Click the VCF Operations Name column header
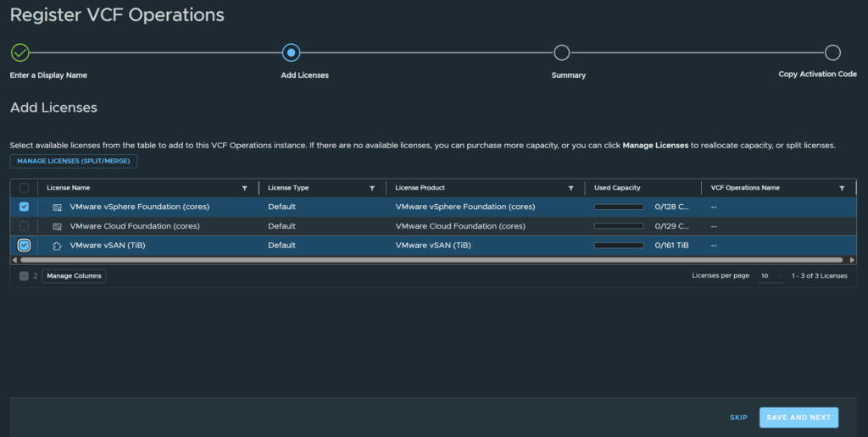The height and width of the screenshot is (437, 868). [x=745, y=188]
